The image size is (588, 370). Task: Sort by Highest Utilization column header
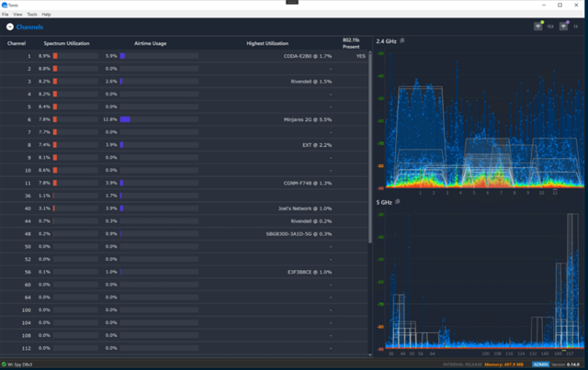pos(267,43)
